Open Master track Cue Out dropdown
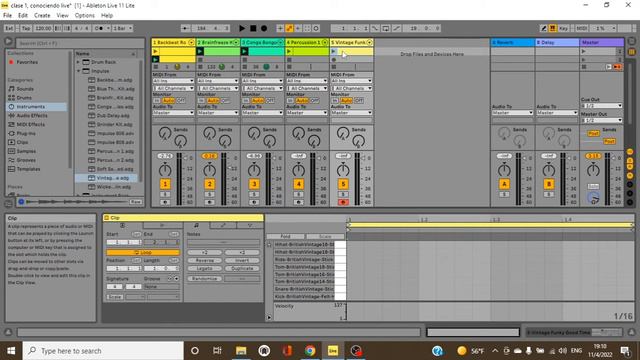The image size is (640, 360). pos(602,106)
